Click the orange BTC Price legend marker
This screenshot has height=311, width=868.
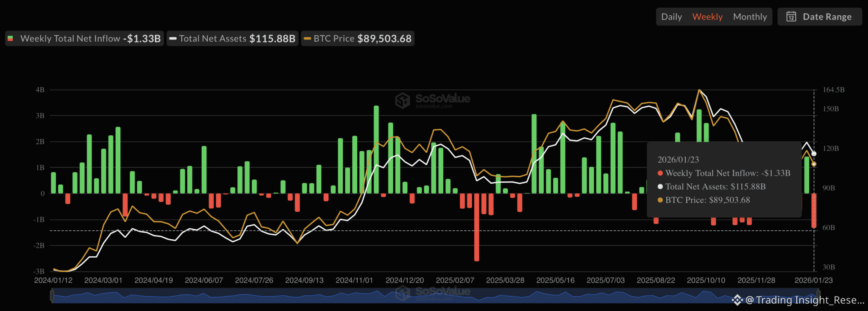pyautogui.click(x=307, y=39)
